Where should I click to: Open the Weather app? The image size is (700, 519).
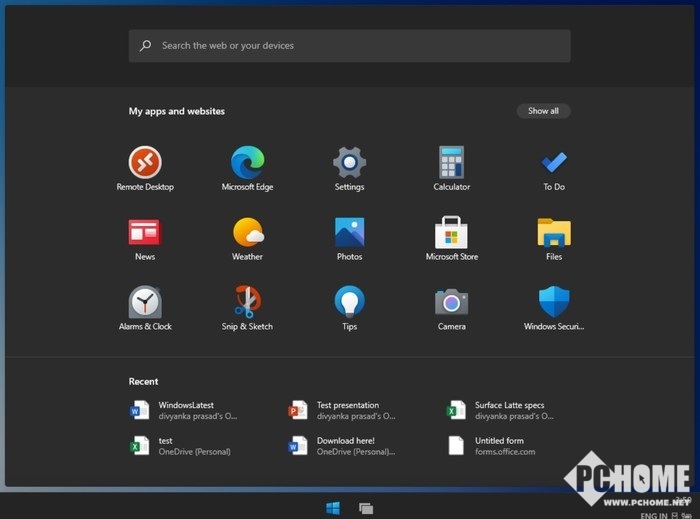[x=247, y=233]
